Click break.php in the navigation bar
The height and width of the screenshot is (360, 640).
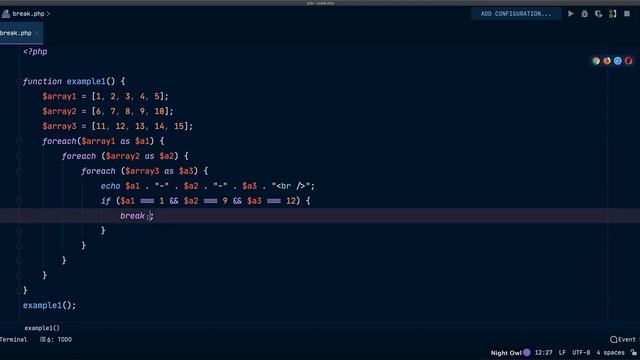pyautogui.click(x=28, y=14)
